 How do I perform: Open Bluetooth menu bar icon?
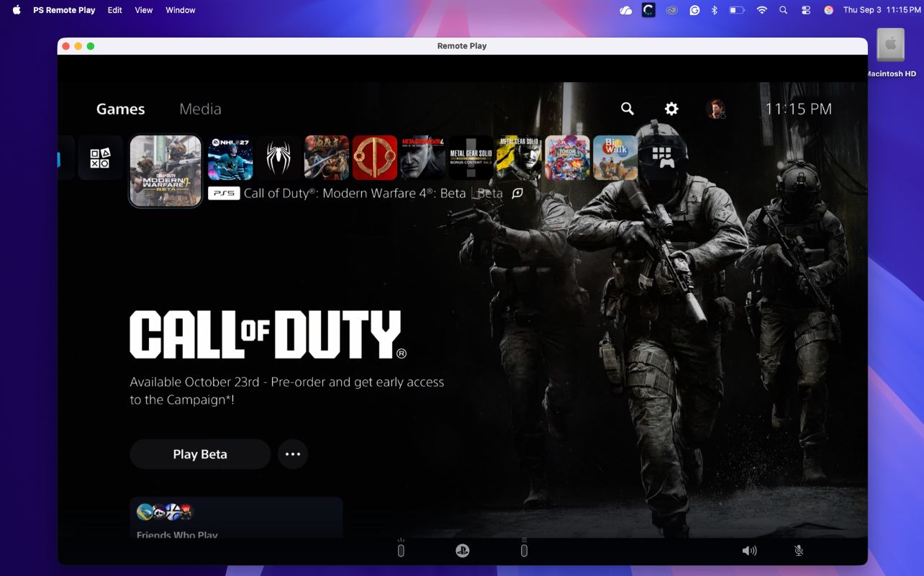(715, 10)
